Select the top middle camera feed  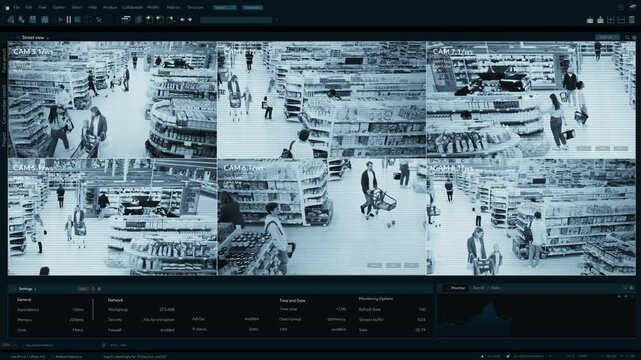click(x=322, y=99)
